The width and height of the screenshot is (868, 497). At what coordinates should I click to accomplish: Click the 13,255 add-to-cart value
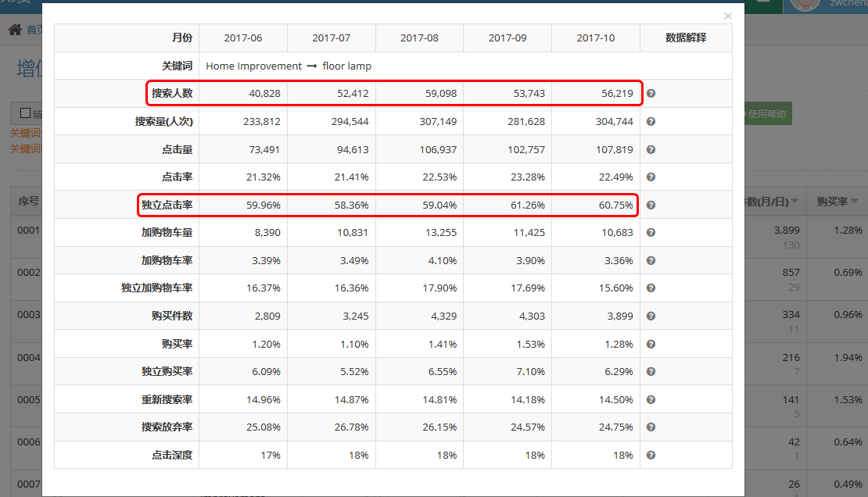click(x=441, y=232)
